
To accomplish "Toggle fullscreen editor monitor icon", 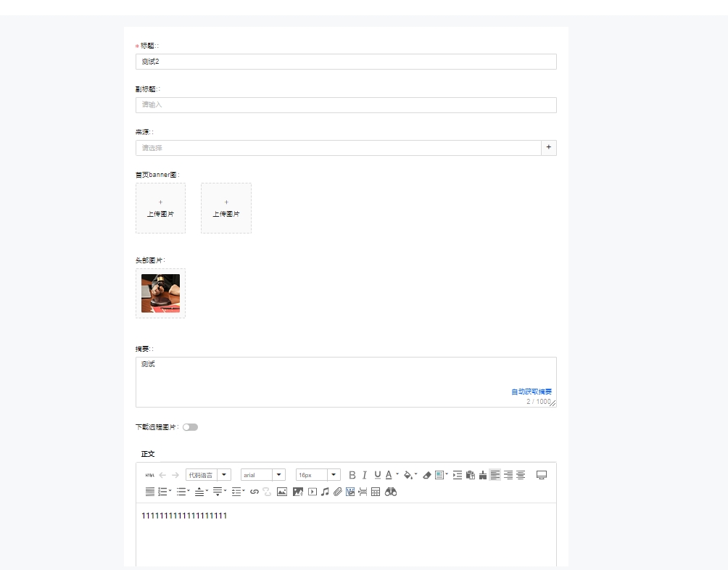I will 542,475.
